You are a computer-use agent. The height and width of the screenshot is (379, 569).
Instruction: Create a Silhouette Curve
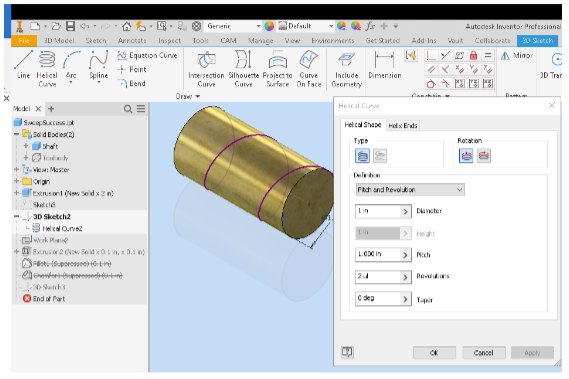[x=243, y=69]
